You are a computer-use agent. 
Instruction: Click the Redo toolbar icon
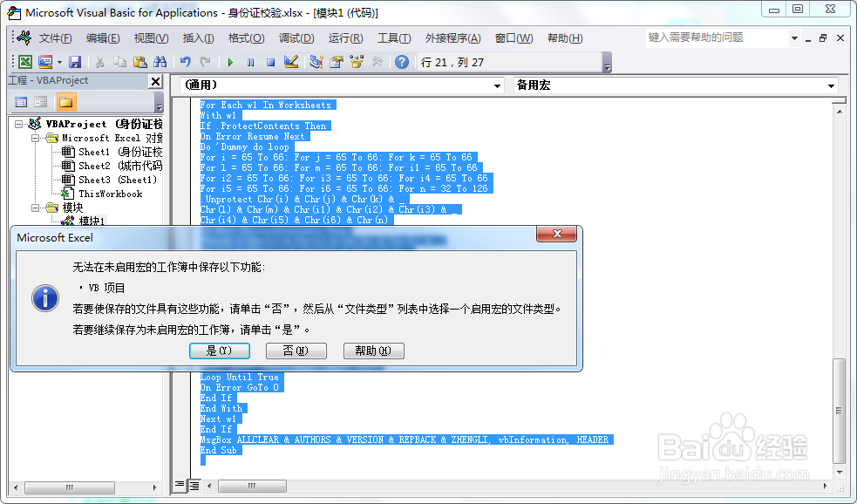pos(205,62)
